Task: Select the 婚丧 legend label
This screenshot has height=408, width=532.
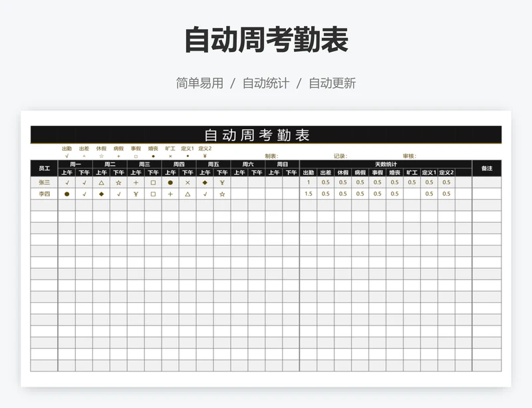Action: 153,148
